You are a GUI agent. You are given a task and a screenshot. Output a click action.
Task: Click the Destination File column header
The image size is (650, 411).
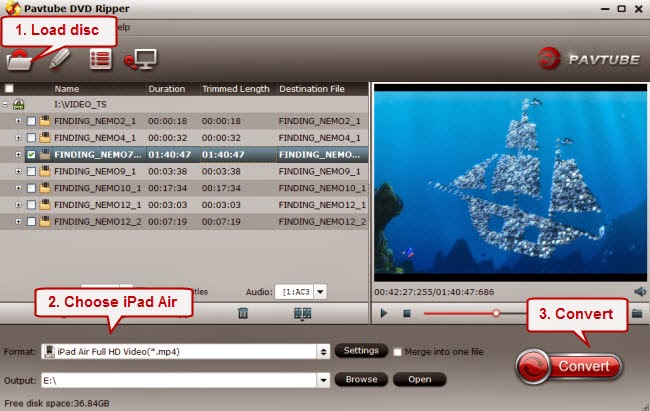click(x=312, y=89)
